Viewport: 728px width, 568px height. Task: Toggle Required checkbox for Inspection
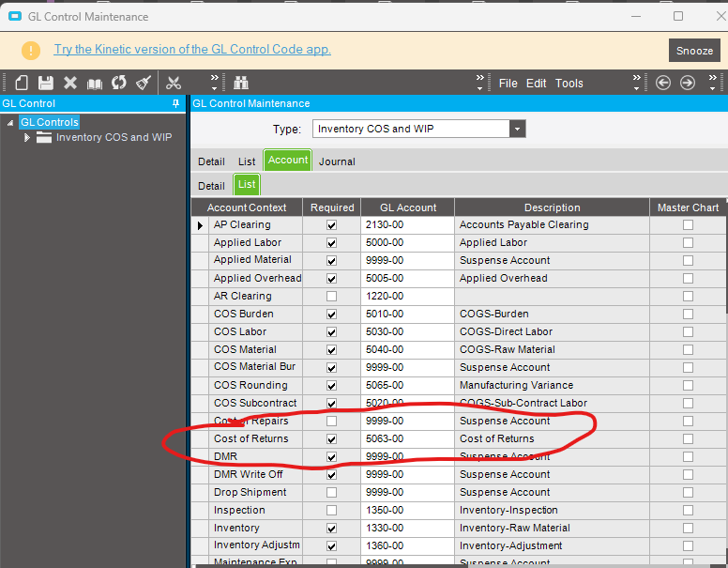331,511
